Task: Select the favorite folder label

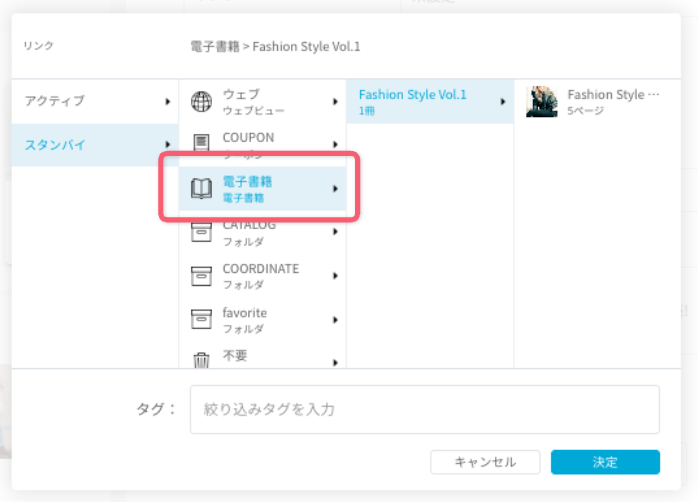Action: coord(245,313)
